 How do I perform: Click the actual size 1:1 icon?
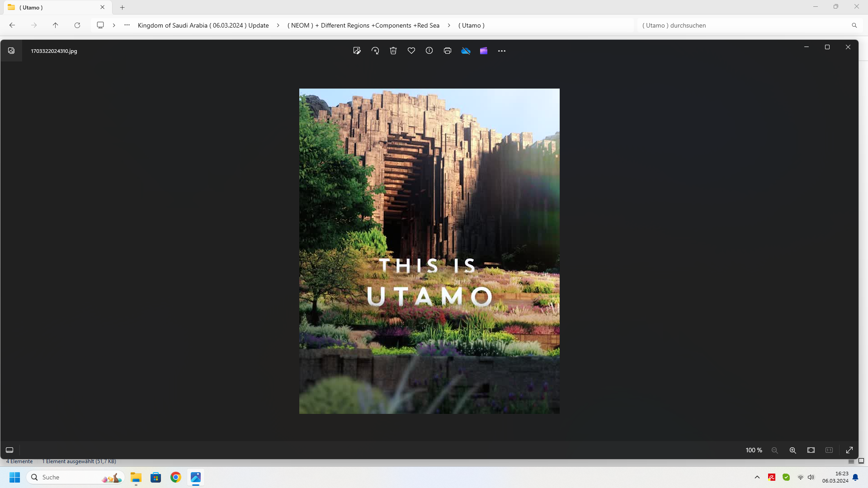click(x=829, y=450)
